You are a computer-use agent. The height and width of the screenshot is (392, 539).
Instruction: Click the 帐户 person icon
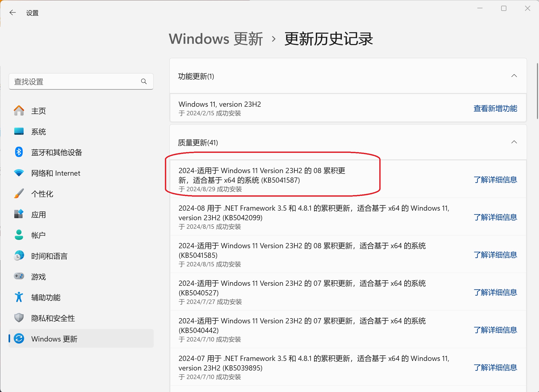[19, 235]
